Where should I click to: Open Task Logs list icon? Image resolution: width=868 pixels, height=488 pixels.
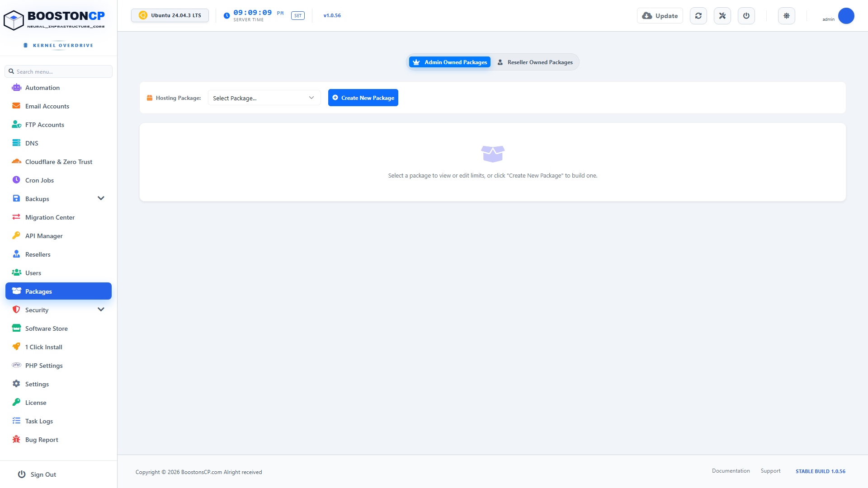pyautogui.click(x=16, y=421)
